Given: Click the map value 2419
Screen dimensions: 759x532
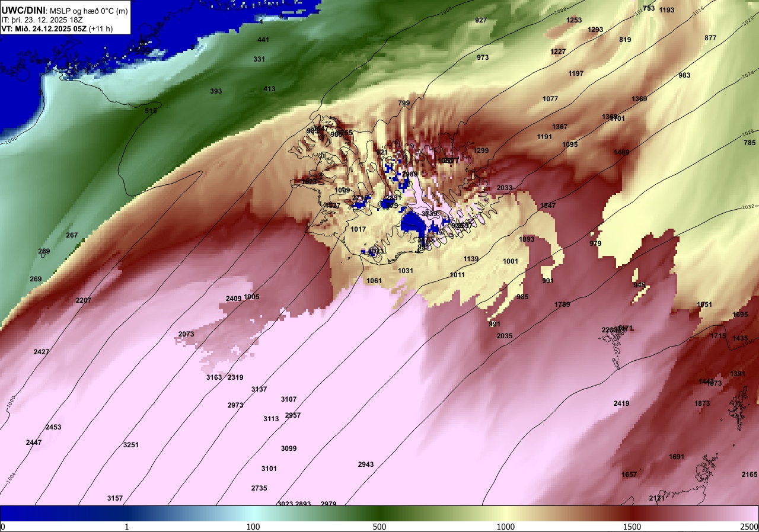Looking at the screenshot, I should [x=621, y=403].
